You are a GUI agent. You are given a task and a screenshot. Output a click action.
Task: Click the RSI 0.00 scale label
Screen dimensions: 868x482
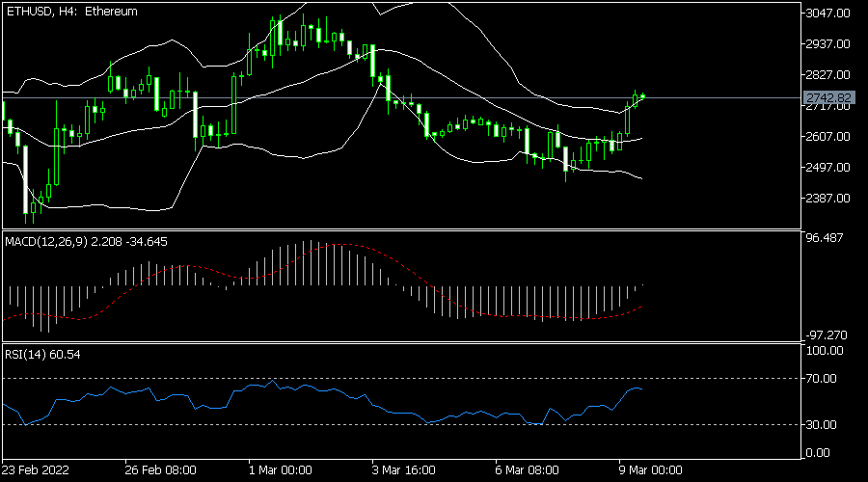coord(818,453)
